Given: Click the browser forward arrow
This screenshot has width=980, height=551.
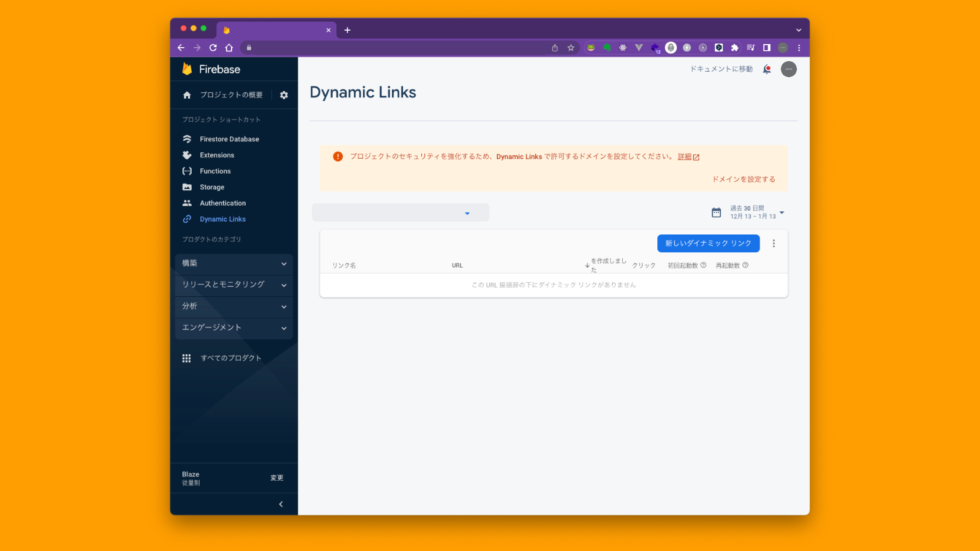Looking at the screenshot, I should pos(197,48).
